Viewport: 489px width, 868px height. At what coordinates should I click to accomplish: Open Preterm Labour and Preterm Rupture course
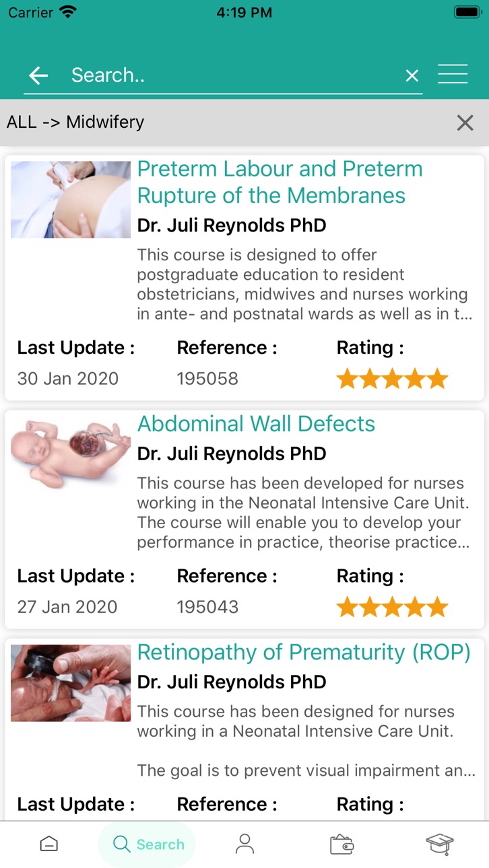click(x=280, y=182)
